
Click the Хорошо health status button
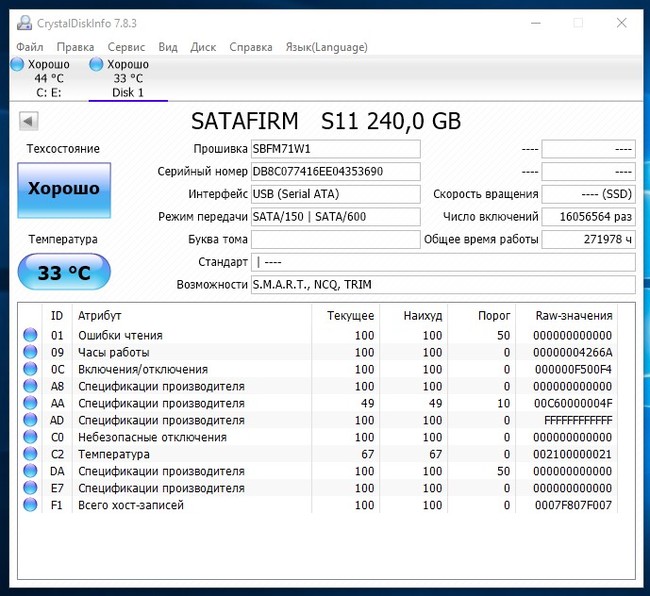[64, 189]
